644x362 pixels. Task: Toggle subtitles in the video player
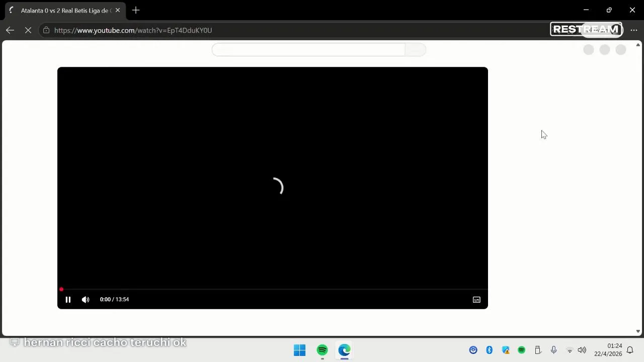476,300
